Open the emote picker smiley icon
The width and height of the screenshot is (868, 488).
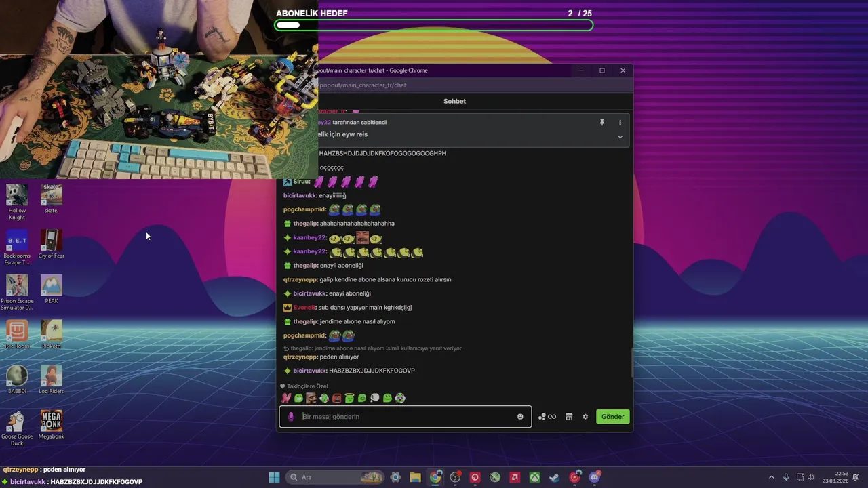coord(520,417)
